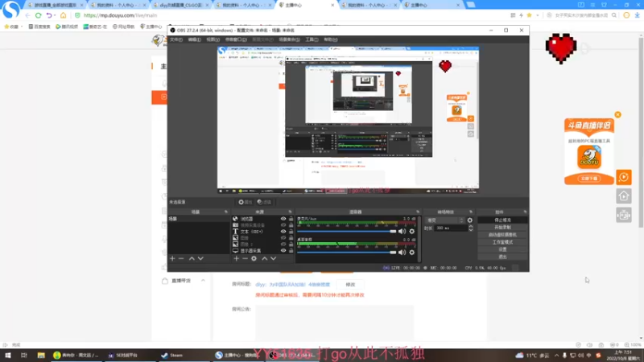Click the home icon on Douyu right sidebar
The height and width of the screenshot is (362, 644).
pyautogui.click(x=623, y=196)
